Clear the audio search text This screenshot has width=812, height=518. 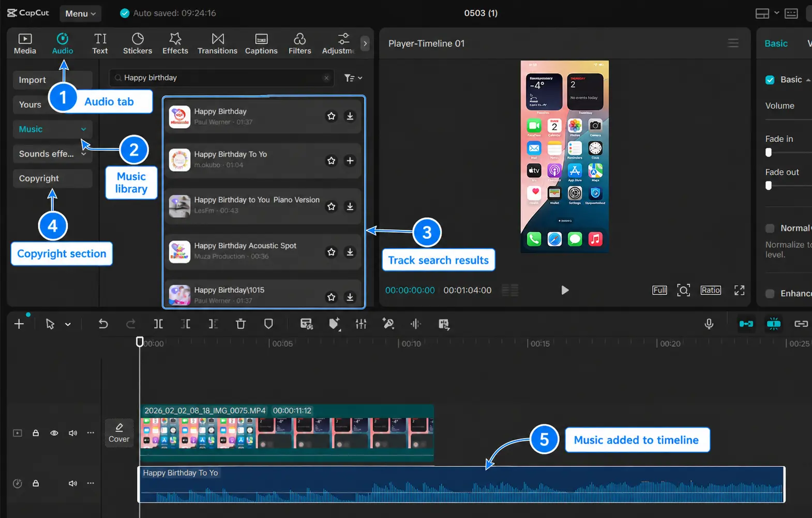326,78
